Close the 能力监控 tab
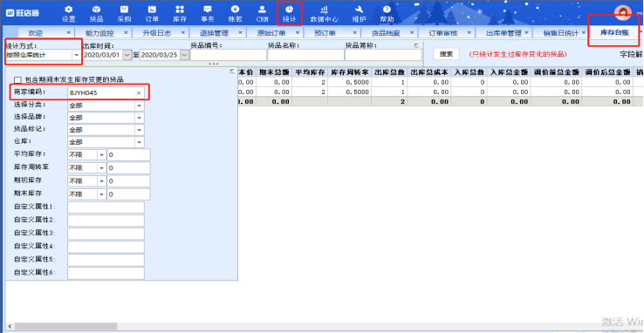Screen dimensions: 644x333 click(126, 32)
